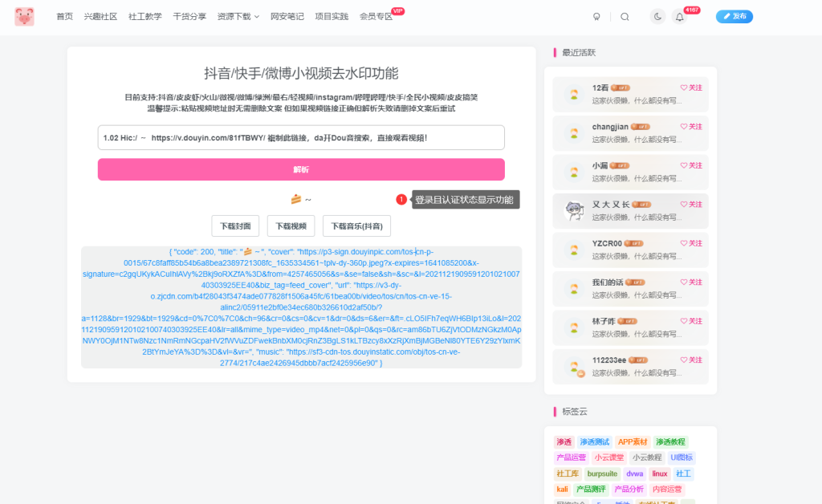
Task: Open notifications bell icon
Action: [679, 17]
